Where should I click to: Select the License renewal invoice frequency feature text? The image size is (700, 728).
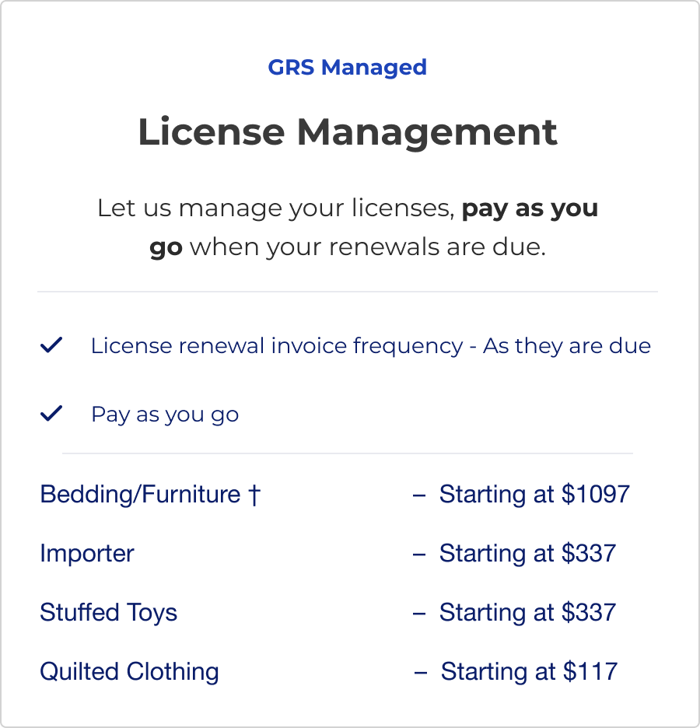pyautogui.click(x=370, y=345)
